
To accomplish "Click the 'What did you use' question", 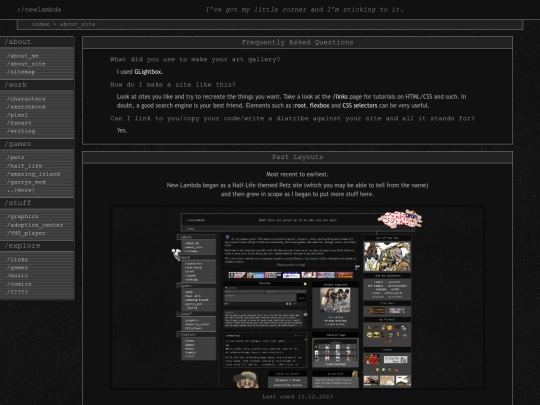I will tap(195, 60).
